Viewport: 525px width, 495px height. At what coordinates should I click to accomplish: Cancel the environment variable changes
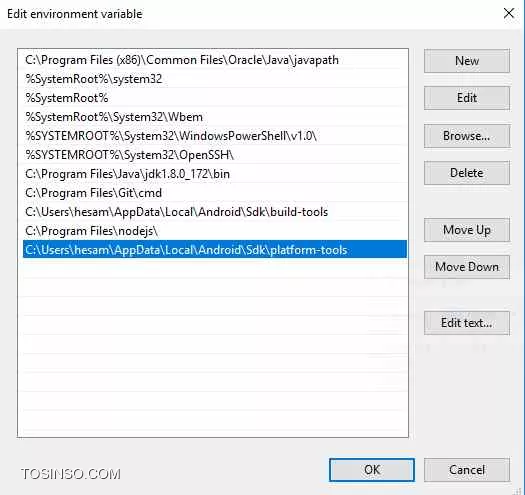[467, 470]
